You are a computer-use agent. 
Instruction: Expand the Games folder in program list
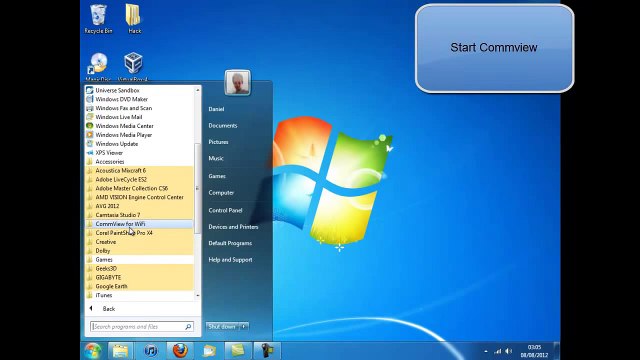click(x=139, y=260)
